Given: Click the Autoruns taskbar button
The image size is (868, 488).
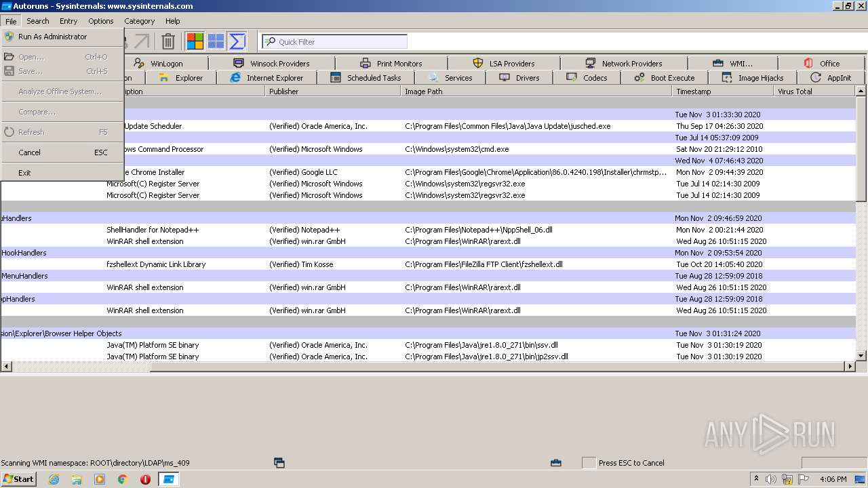Looking at the screenshot, I should pyautogui.click(x=168, y=479).
